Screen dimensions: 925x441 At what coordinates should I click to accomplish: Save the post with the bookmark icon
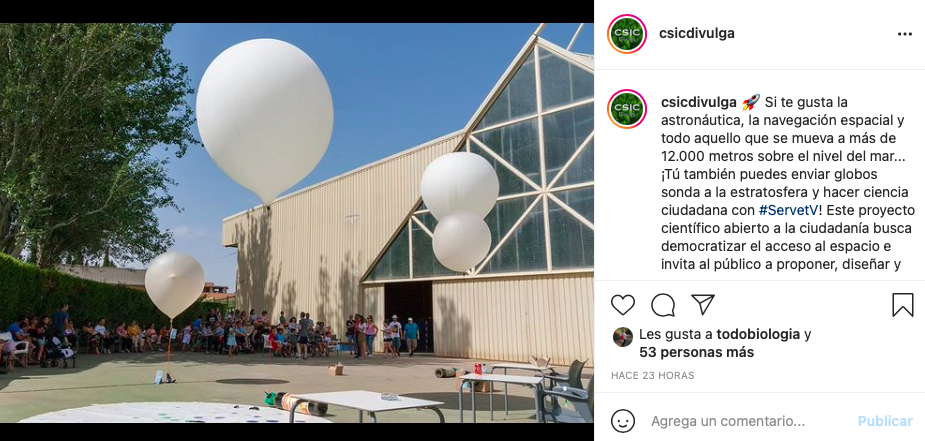[903, 305]
